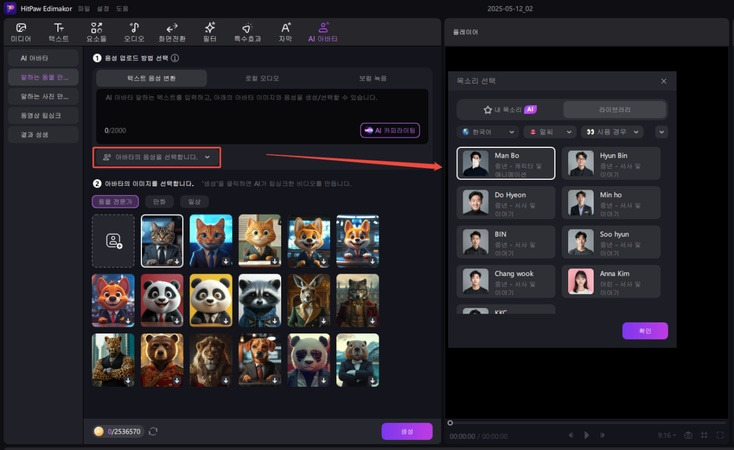Open the 필터 (Filters) tool
The height and width of the screenshot is (450, 734).
pyautogui.click(x=210, y=32)
